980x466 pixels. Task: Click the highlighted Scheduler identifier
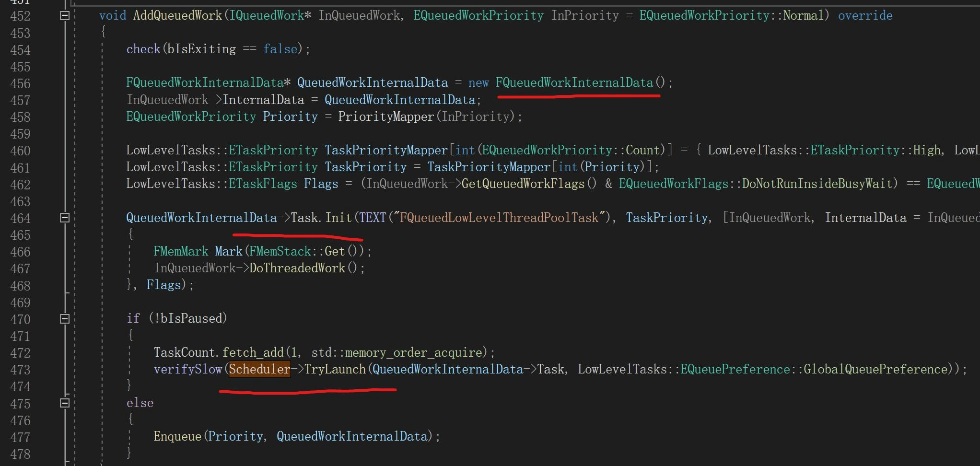[x=259, y=369]
